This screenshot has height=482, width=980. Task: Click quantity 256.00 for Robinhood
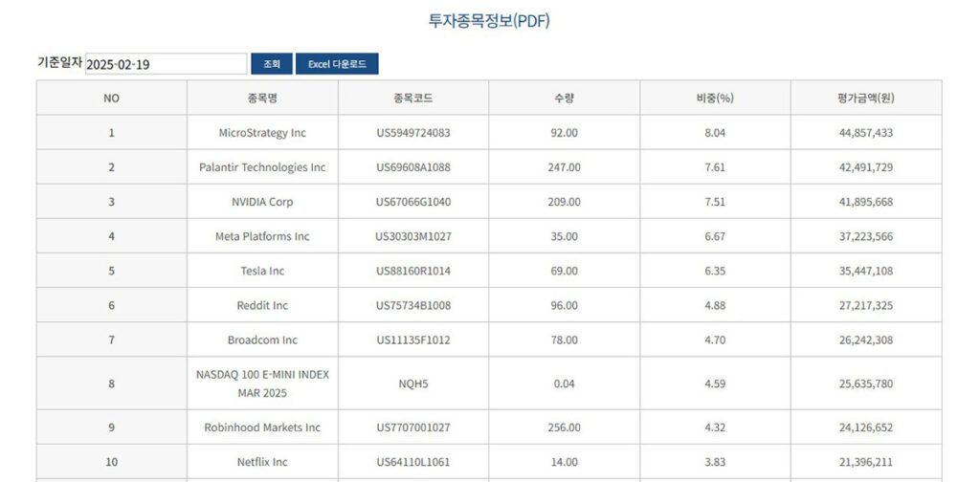tap(565, 427)
